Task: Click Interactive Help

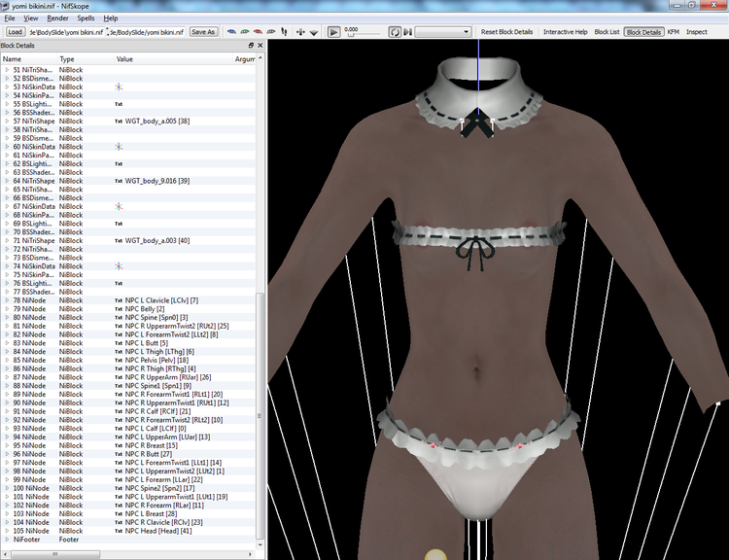Action: coord(566,32)
